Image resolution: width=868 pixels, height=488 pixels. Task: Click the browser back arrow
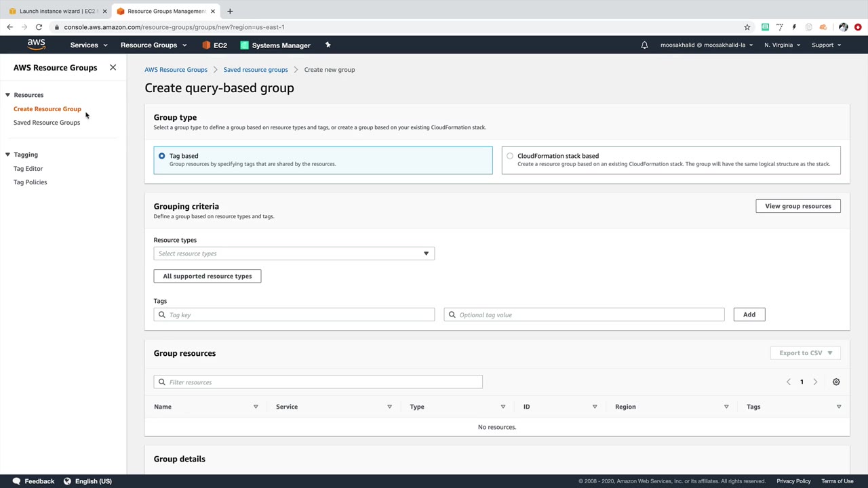point(9,27)
